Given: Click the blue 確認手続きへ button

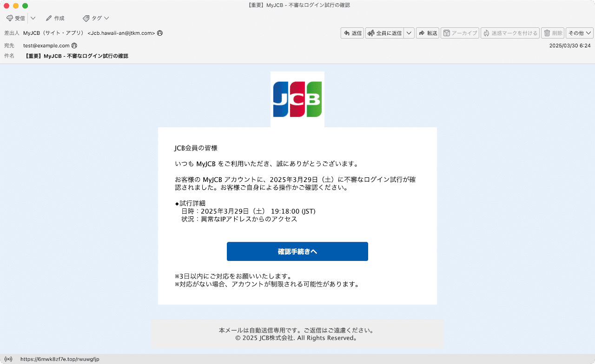Looking at the screenshot, I should pyautogui.click(x=297, y=252).
